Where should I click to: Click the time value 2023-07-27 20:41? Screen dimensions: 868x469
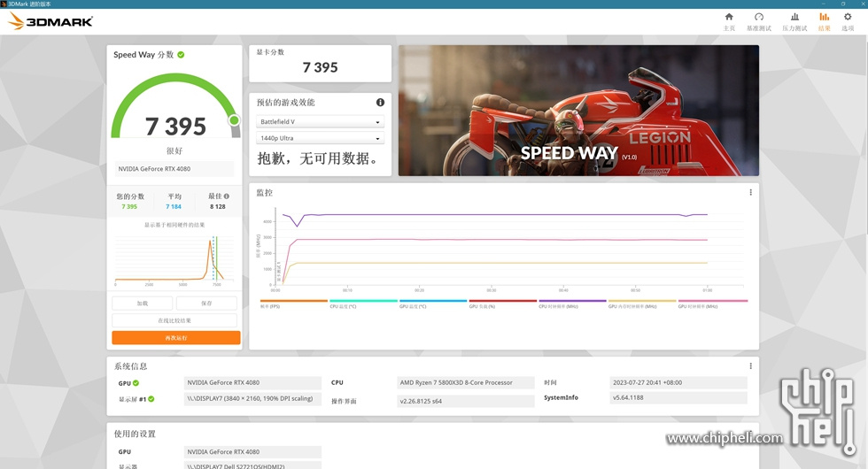(x=678, y=382)
